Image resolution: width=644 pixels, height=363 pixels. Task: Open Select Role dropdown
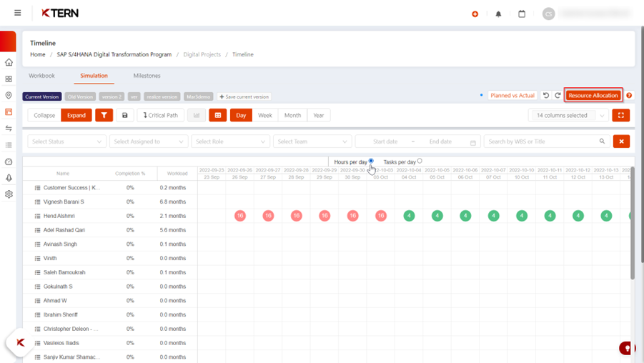tap(230, 141)
